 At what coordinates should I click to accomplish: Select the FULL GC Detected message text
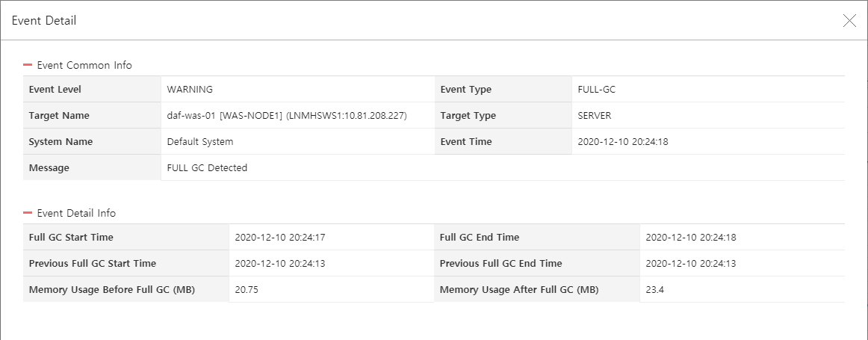pos(207,168)
